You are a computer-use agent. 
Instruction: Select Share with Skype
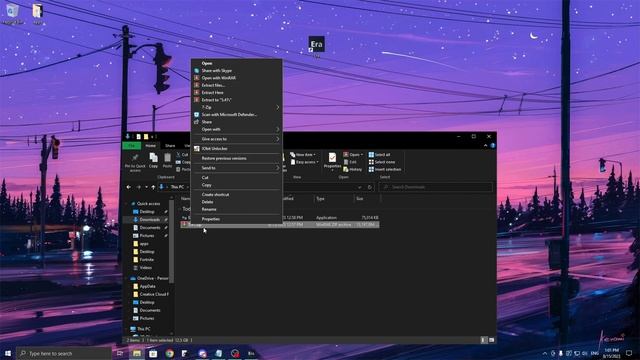pos(216,71)
